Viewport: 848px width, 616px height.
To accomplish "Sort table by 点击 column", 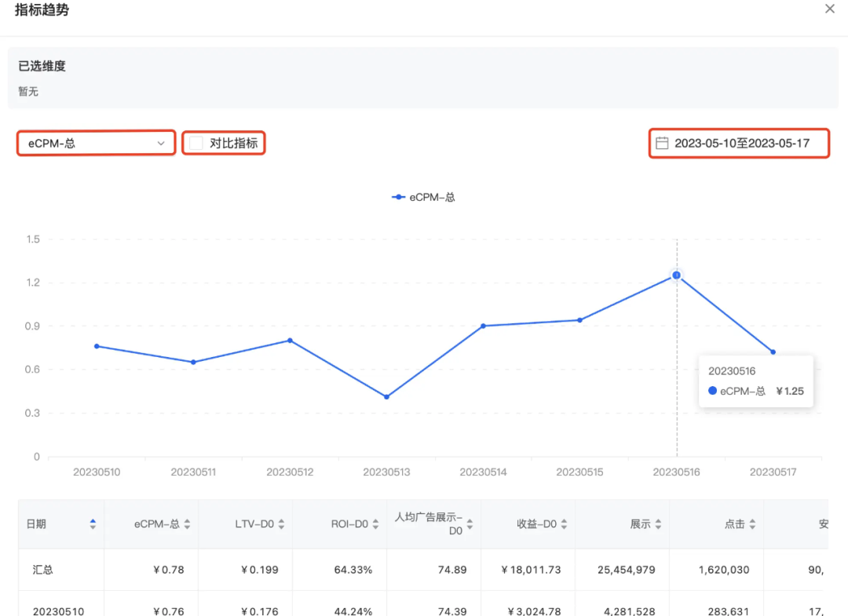I will [752, 523].
